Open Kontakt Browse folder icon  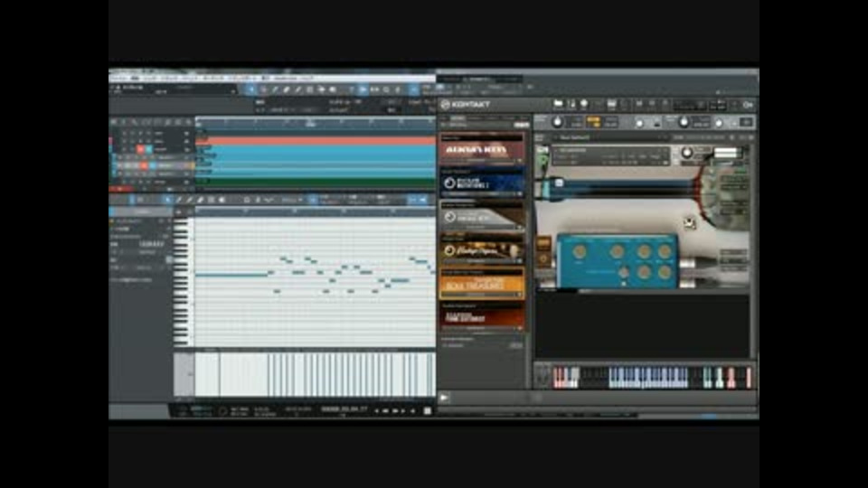(x=558, y=104)
